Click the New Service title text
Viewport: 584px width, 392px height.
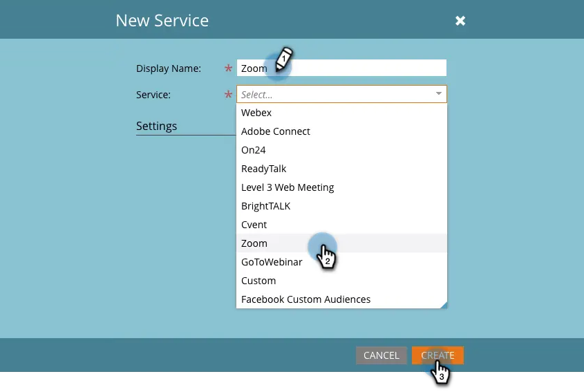[x=162, y=21]
